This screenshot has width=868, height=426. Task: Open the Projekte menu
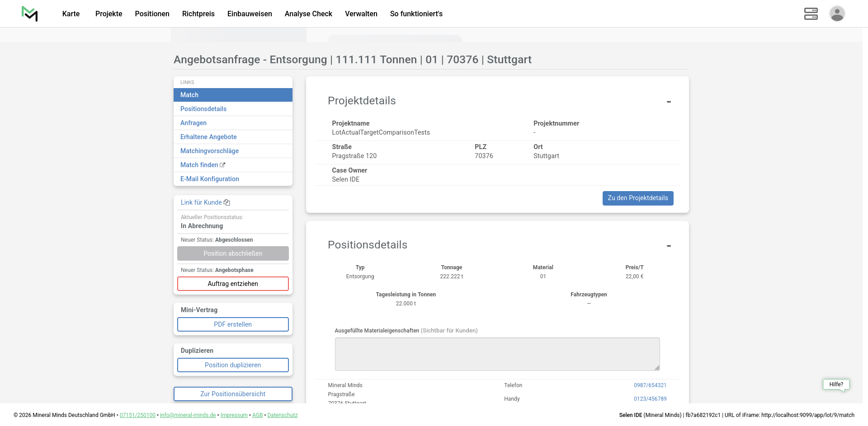(108, 14)
